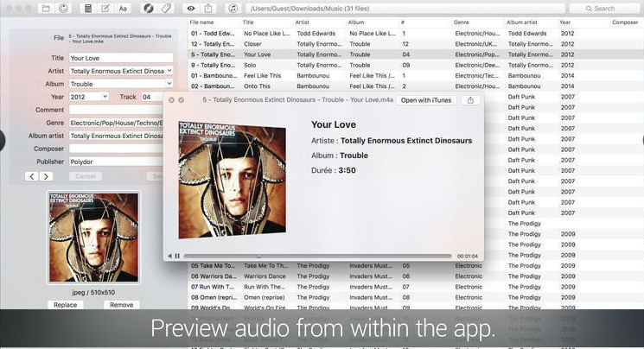Click album artwork thumbnail in left panel
The image size is (644, 349).
(x=93, y=238)
